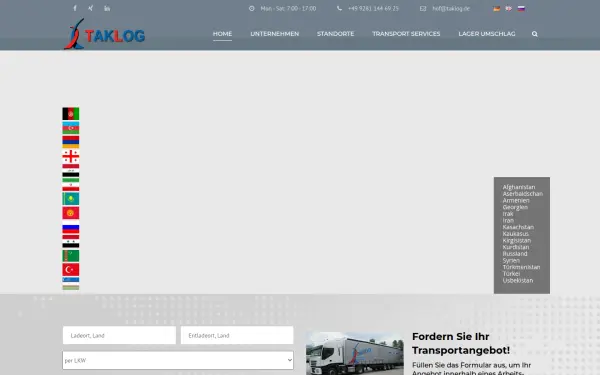Select the Afghanistan flag

71,114
